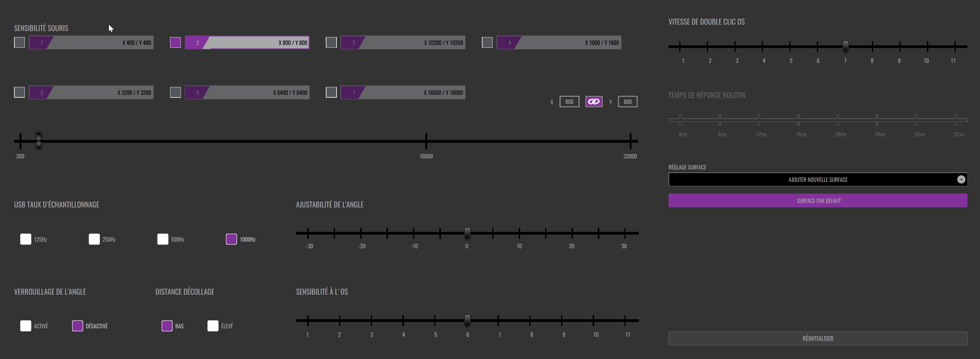Click plus icon on Ajouter Nouvelle Surface
Screen dimensions: 980x359
961,179
